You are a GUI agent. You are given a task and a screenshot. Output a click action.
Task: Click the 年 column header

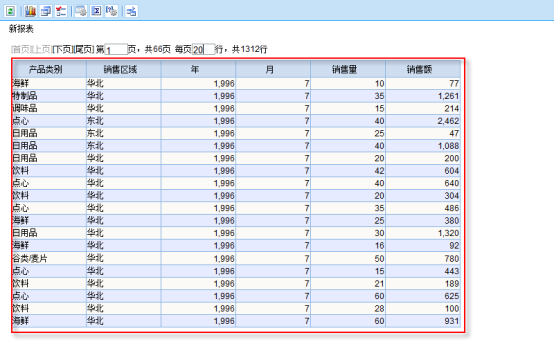click(x=198, y=69)
